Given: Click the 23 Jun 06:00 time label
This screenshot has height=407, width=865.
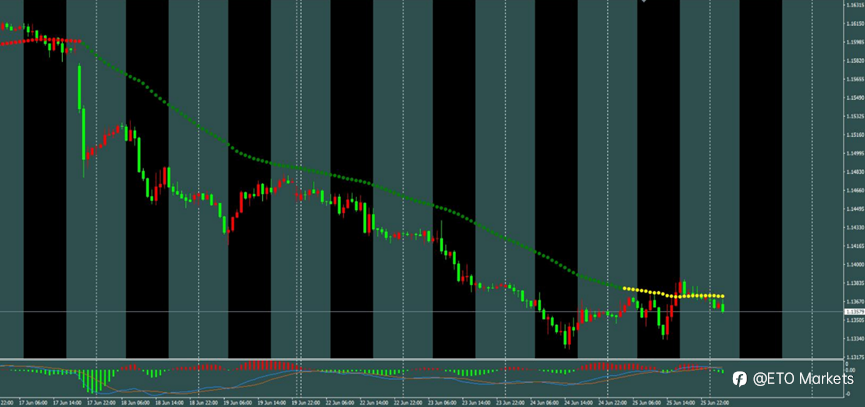Looking at the screenshot, I should [441, 403].
